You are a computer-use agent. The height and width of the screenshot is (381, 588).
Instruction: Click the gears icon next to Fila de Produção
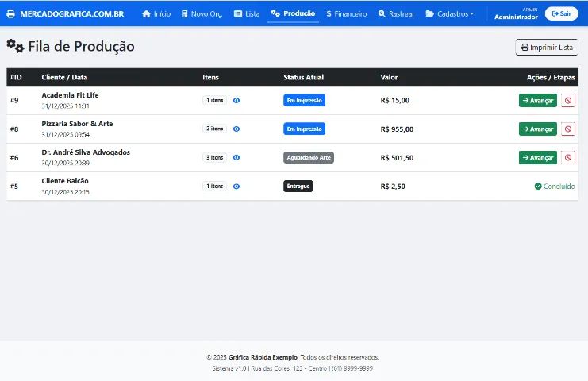click(15, 46)
